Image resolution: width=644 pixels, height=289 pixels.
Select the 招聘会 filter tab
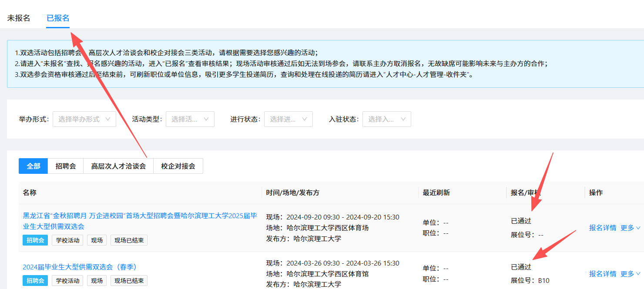click(66, 166)
